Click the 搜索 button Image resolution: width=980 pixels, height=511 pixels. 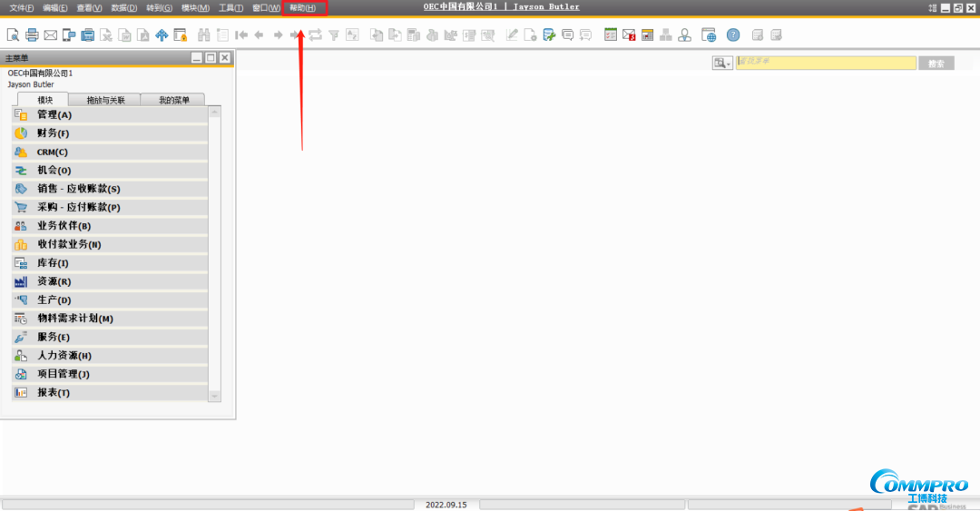click(936, 64)
